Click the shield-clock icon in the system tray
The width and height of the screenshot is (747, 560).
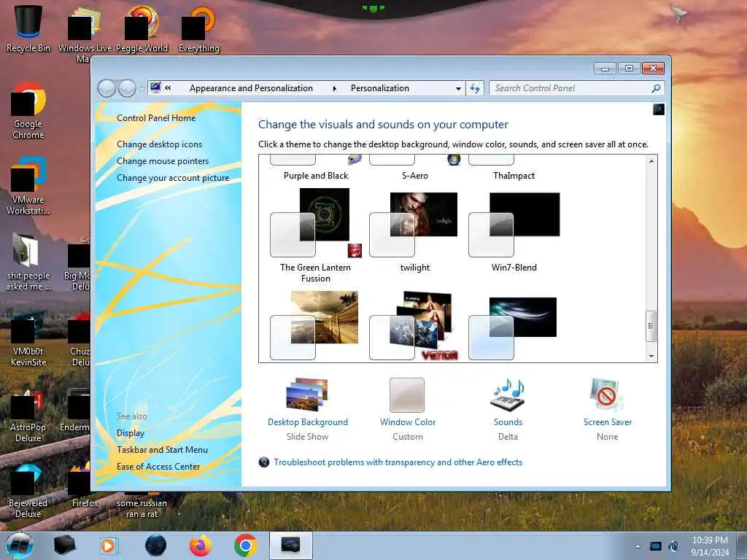tap(673, 546)
